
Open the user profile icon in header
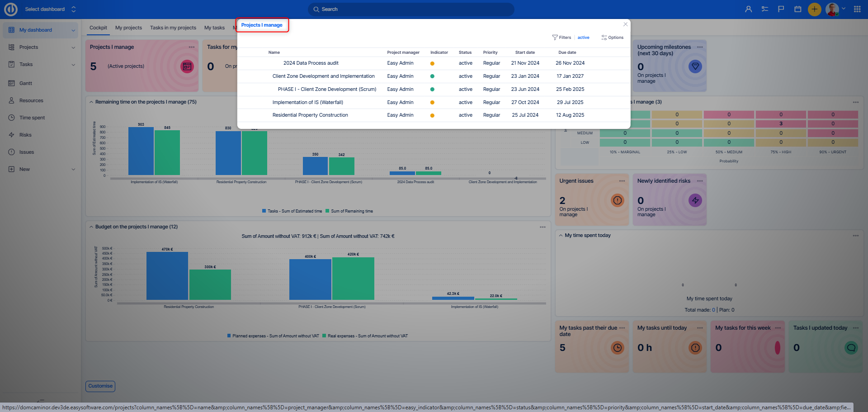tap(749, 9)
